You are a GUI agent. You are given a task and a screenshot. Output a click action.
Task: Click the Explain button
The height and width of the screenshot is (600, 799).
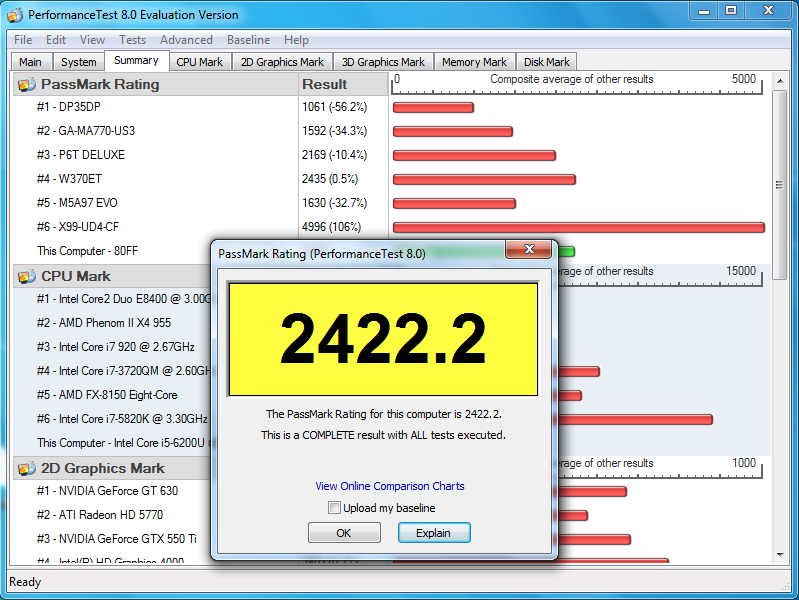433,533
